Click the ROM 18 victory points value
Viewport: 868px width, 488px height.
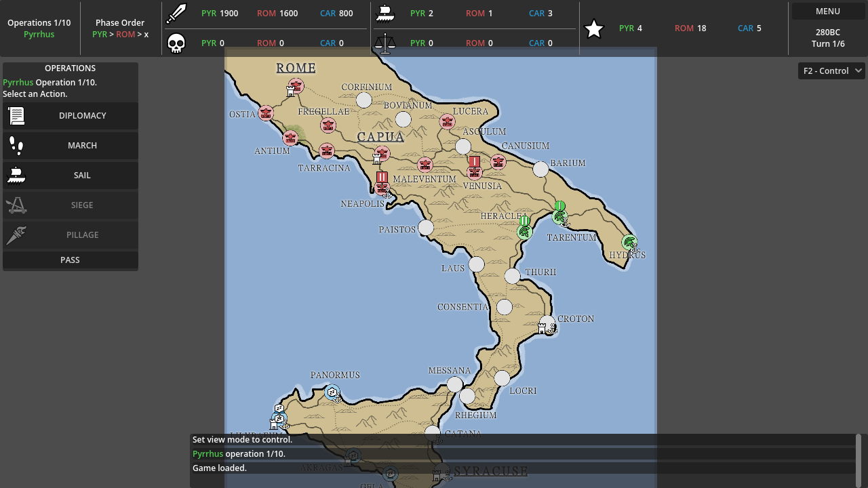(690, 28)
